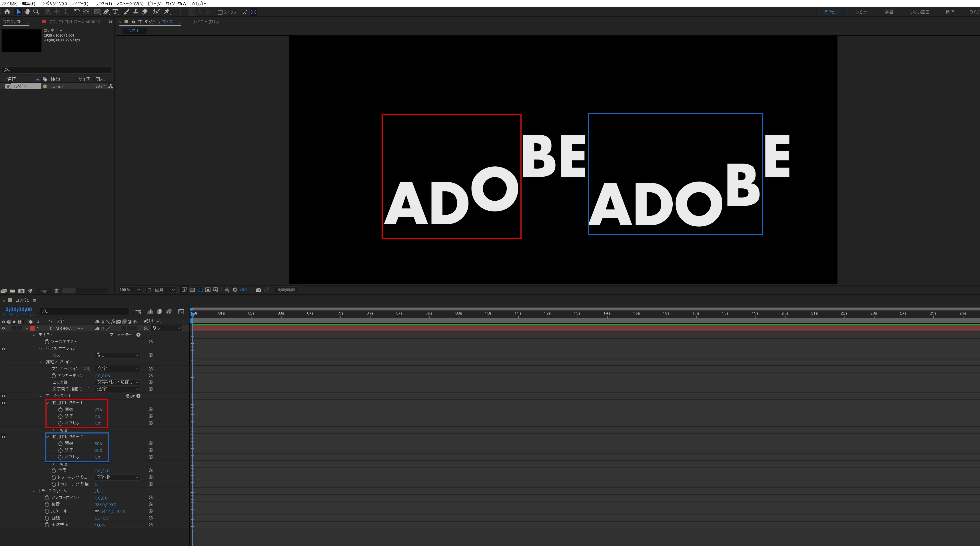
Task: Select the Zoom magnifier tool
Action: pos(37,12)
